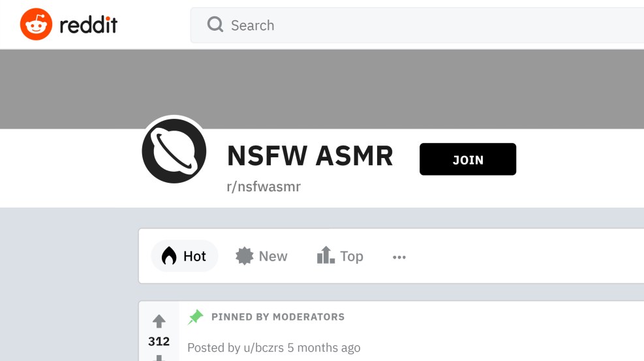Click the green pin icon
The width and height of the screenshot is (644, 361).
tap(196, 317)
